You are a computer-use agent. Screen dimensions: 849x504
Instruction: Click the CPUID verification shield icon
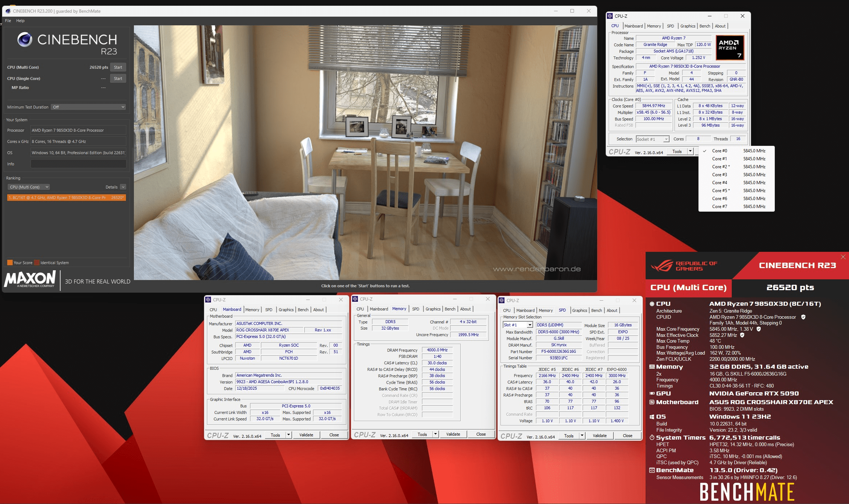click(803, 317)
